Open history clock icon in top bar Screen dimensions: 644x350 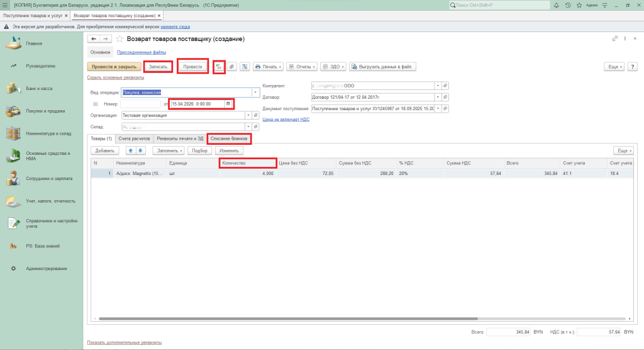coord(568,5)
